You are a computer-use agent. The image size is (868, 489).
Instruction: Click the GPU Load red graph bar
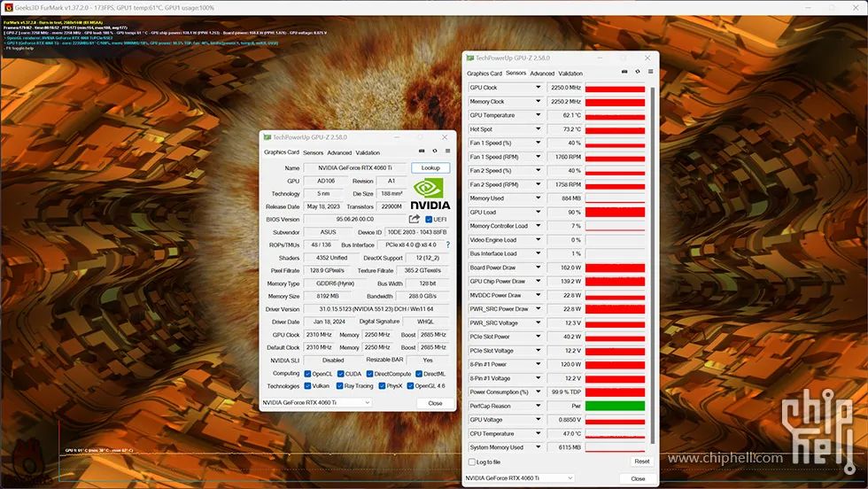(615, 212)
